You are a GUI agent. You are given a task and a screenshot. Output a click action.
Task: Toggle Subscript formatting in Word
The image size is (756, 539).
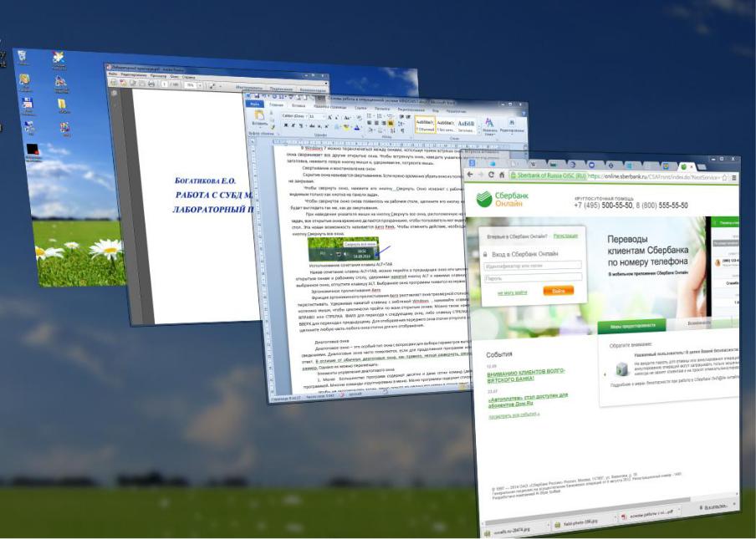click(x=319, y=126)
